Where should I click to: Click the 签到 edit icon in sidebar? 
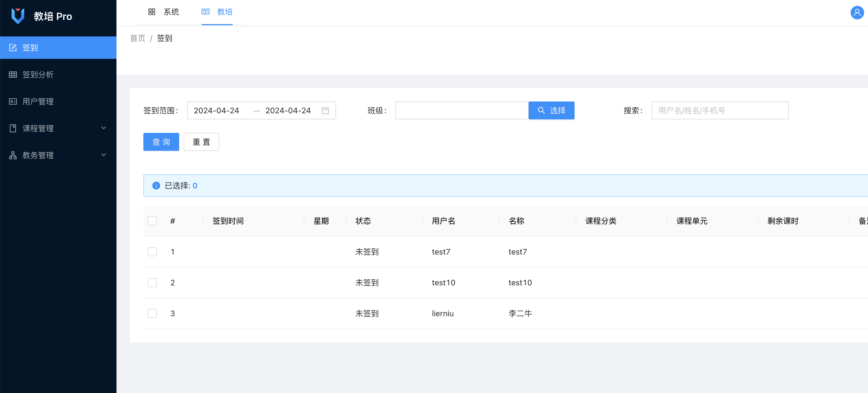click(13, 48)
